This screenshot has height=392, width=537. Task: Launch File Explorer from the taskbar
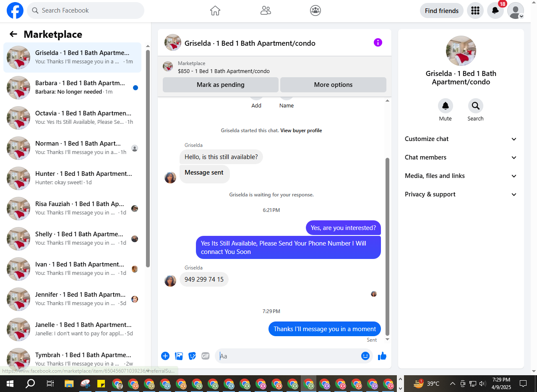click(69, 384)
